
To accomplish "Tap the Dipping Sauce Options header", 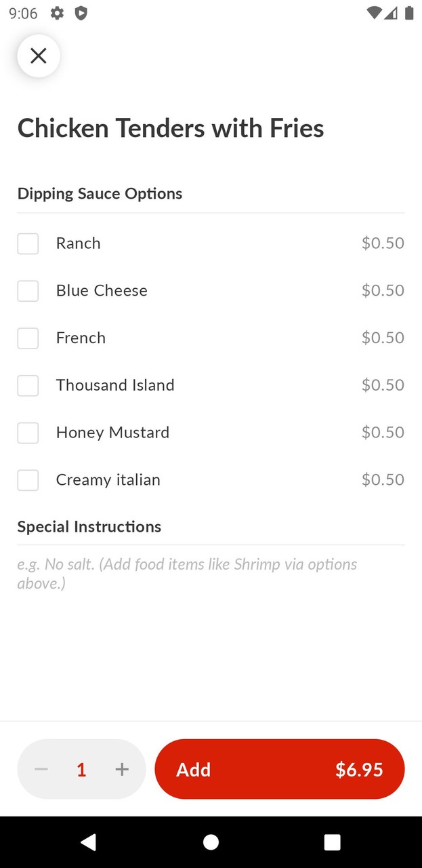I will [x=100, y=193].
